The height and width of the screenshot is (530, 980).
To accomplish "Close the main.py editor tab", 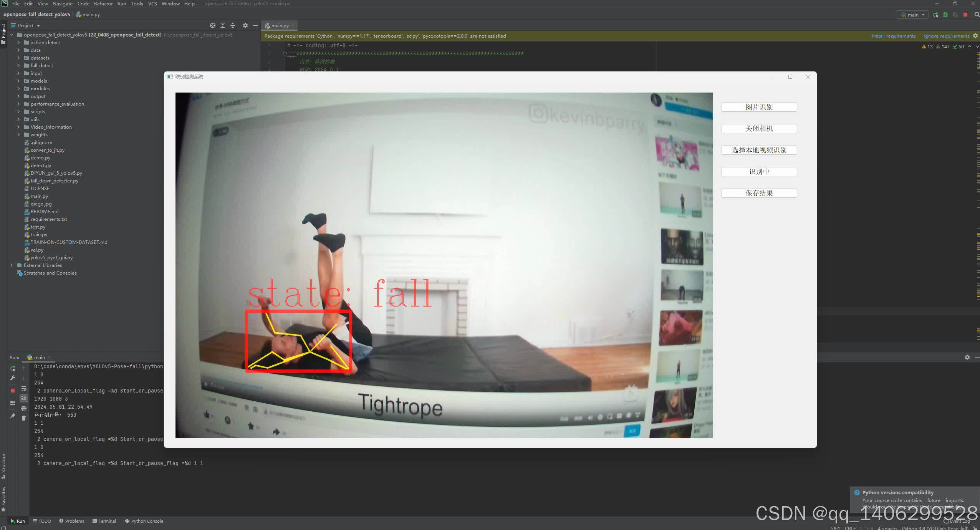I will (x=293, y=26).
